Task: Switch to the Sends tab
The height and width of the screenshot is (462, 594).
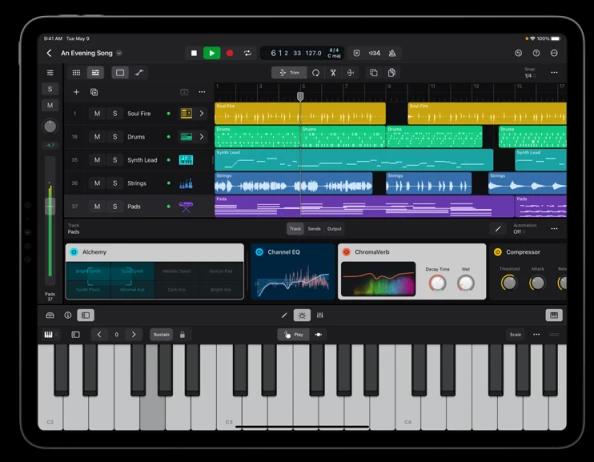Action: pyautogui.click(x=314, y=229)
